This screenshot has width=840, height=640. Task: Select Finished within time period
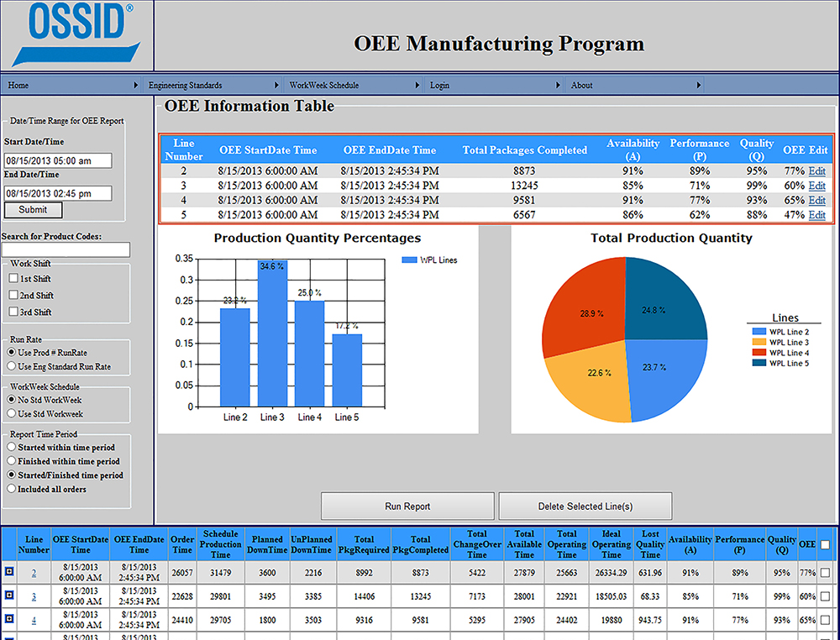tap(11, 461)
